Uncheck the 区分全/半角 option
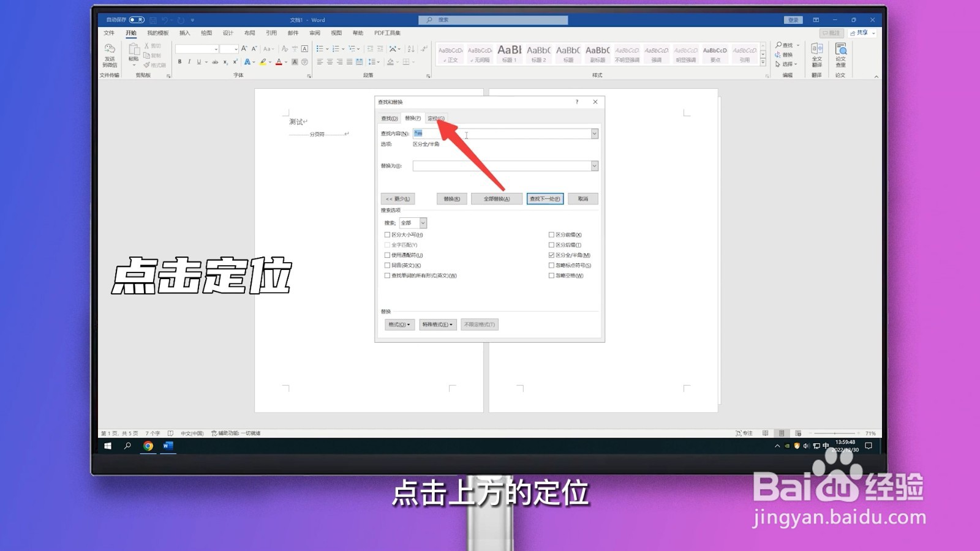980x551 pixels. [x=552, y=255]
